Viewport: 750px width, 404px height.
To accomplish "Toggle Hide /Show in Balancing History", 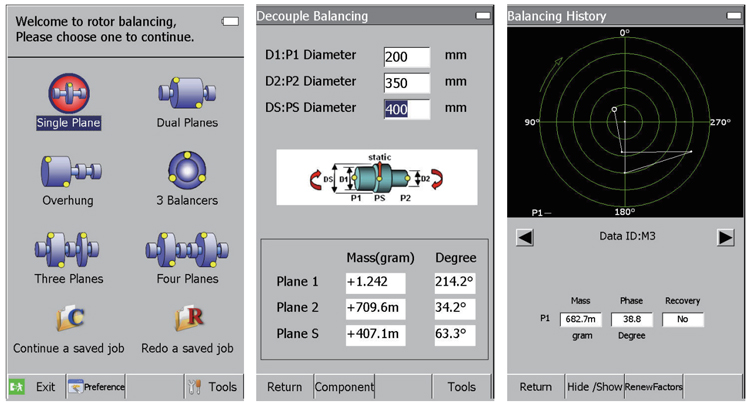I will click(594, 387).
